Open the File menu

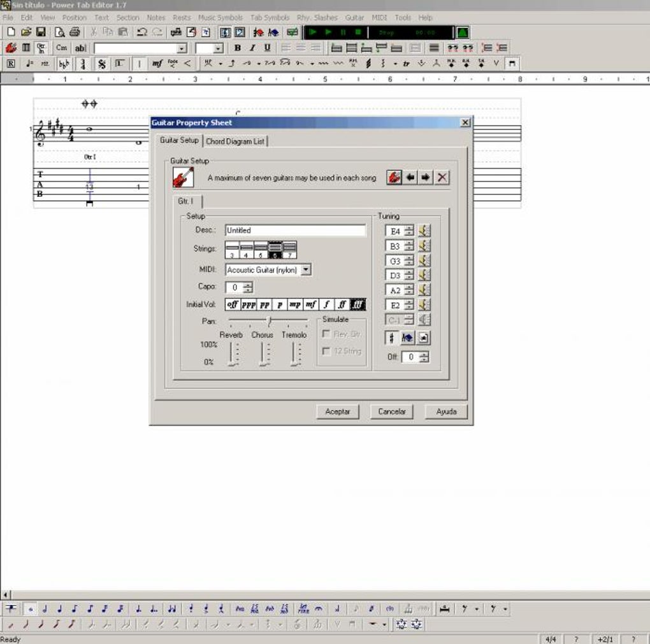8,17
